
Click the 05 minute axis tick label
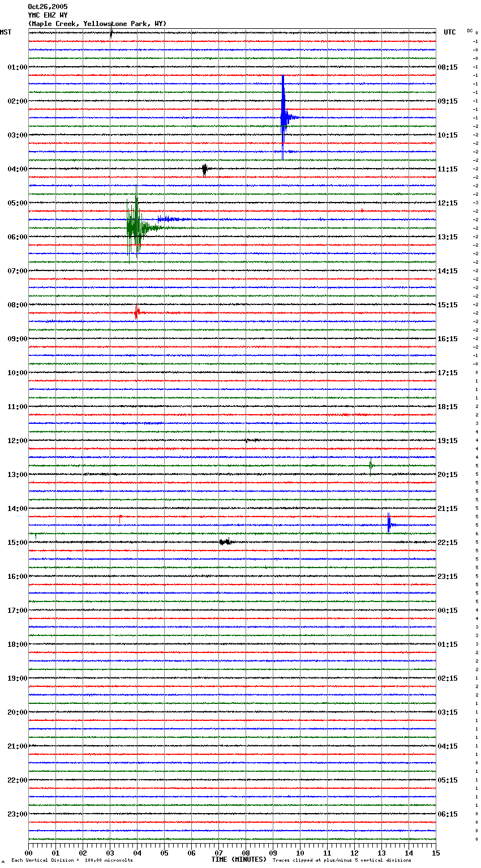[164, 853]
